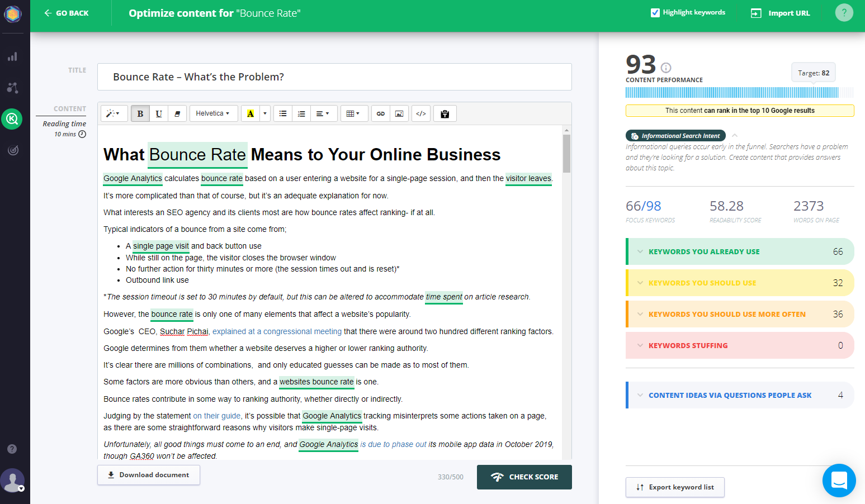
Task: Click the Target: 82 label
Action: (x=814, y=73)
